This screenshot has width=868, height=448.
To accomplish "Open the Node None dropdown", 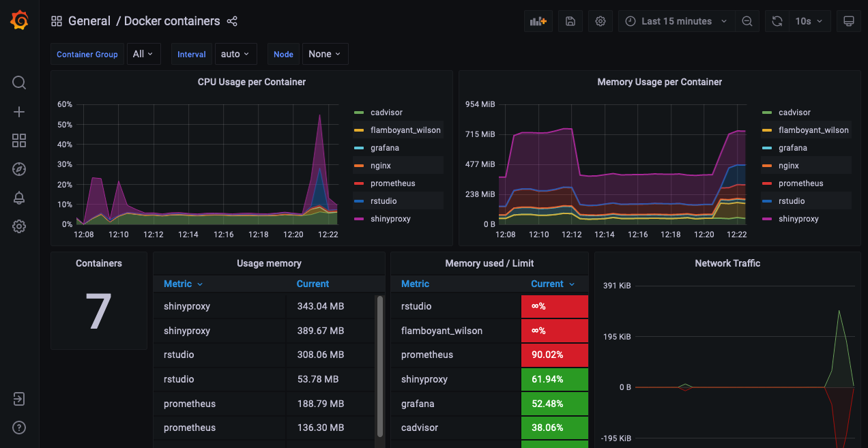I will click(325, 54).
